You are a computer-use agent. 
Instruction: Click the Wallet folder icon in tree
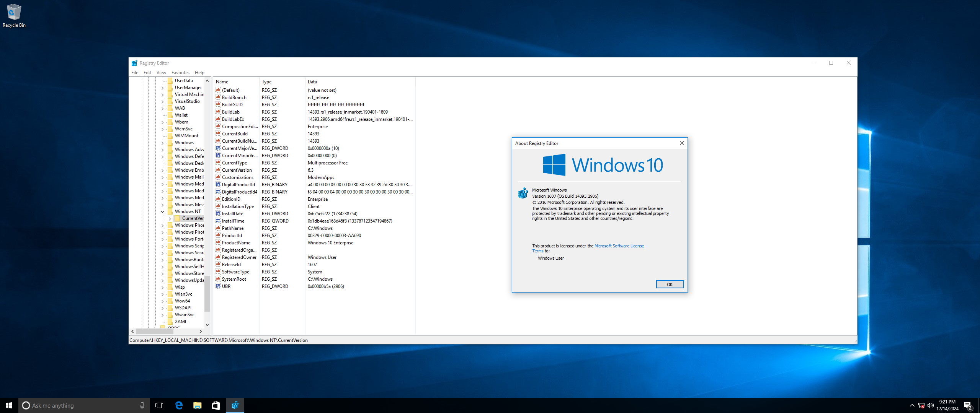[x=170, y=115]
